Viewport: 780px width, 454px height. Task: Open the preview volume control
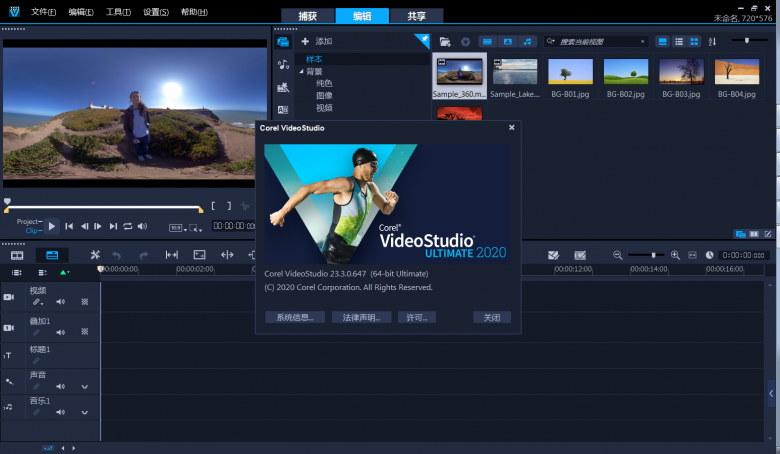[x=142, y=226]
